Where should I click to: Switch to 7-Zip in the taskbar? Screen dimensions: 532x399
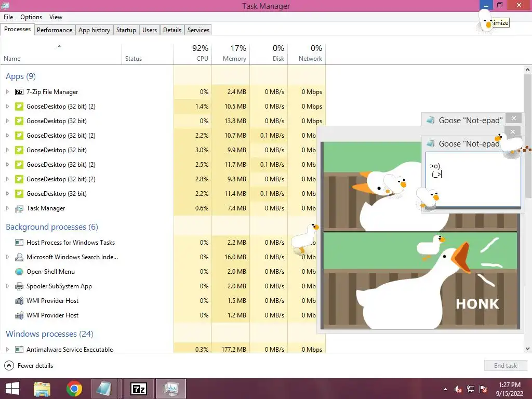pyautogui.click(x=139, y=389)
